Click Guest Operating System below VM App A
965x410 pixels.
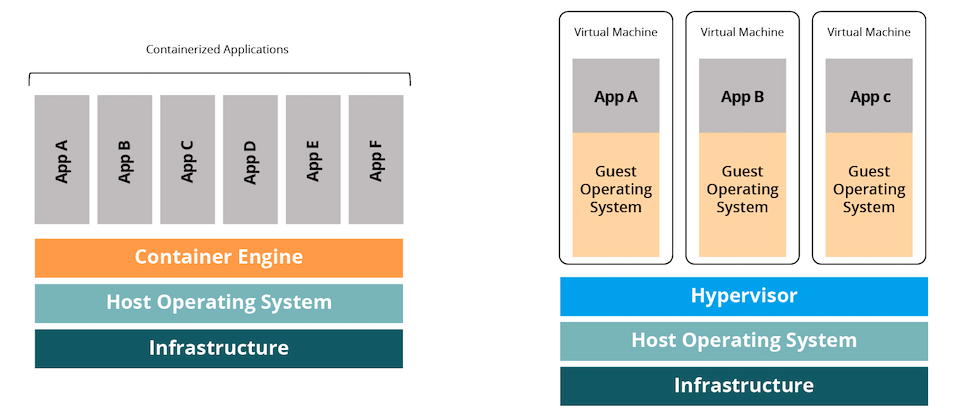click(616, 190)
